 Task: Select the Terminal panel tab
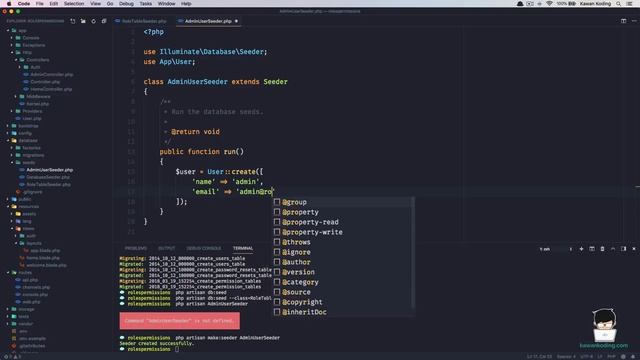click(243, 249)
